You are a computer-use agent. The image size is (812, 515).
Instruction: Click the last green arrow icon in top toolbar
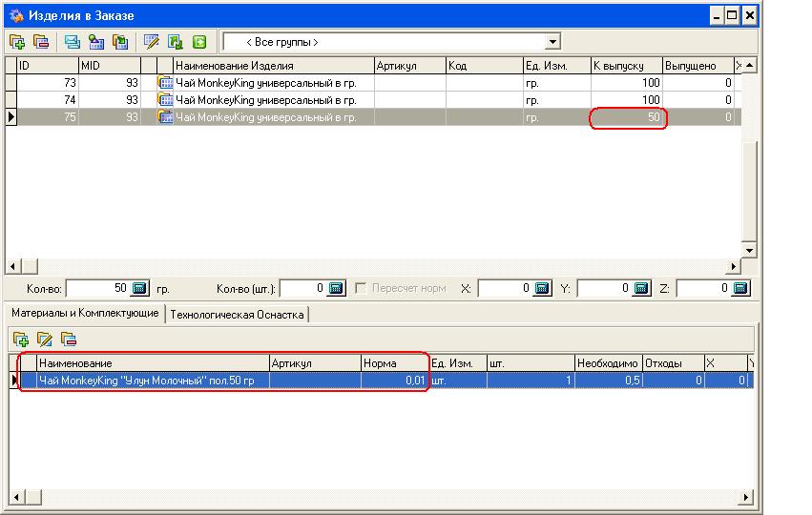point(199,42)
